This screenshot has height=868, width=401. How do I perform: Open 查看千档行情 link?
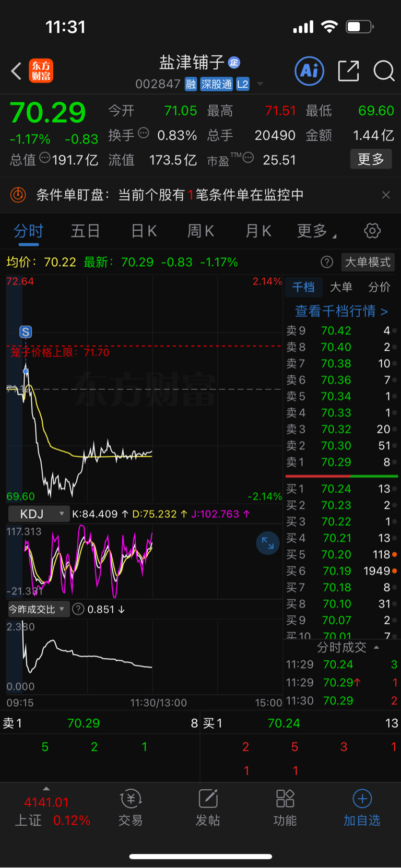pos(341,311)
